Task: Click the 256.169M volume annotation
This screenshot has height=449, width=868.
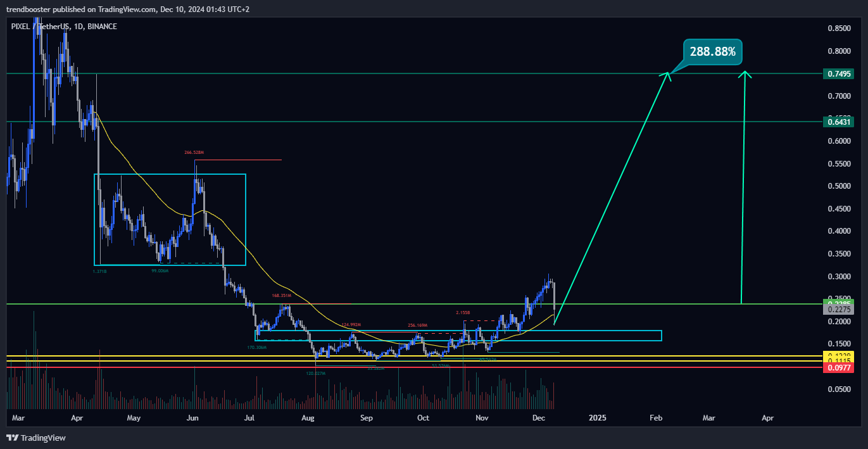Action: point(418,326)
